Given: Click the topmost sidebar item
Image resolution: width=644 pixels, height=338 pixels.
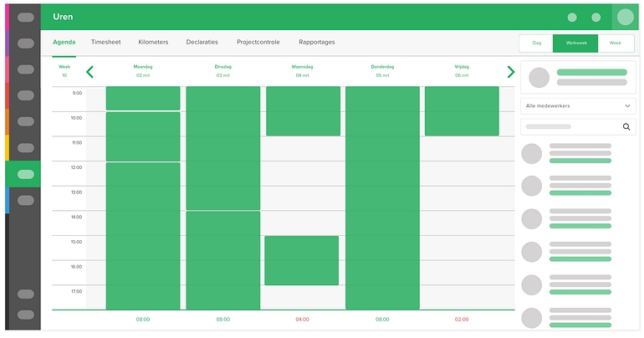Looking at the screenshot, I should 25,17.
